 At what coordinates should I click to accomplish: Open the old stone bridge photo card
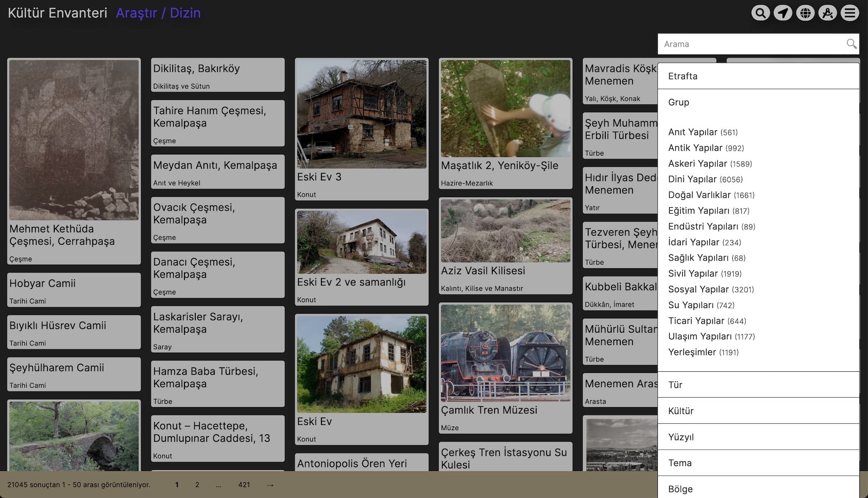point(74,436)
